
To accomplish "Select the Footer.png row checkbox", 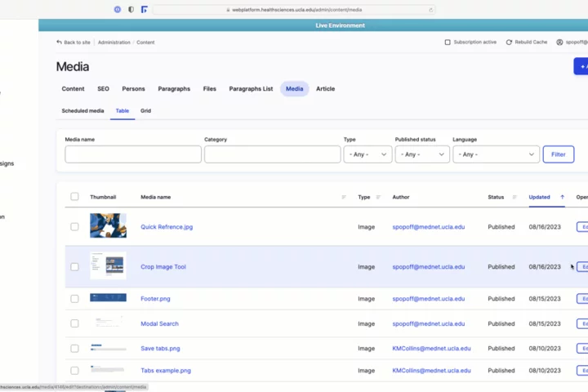I will pos(74,299).
